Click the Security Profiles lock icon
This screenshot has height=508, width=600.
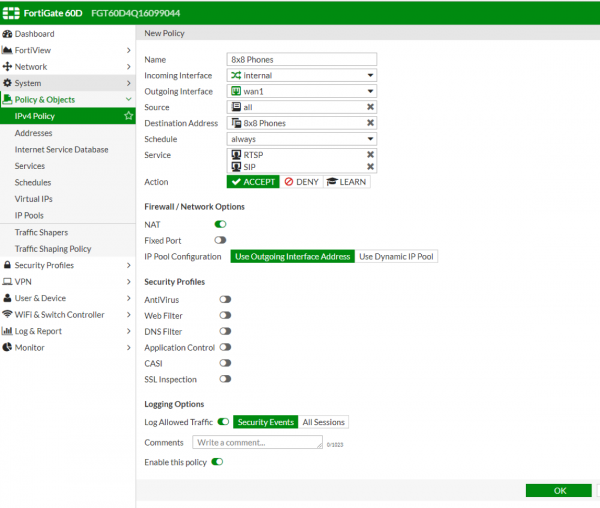click(x=7, y=265)
